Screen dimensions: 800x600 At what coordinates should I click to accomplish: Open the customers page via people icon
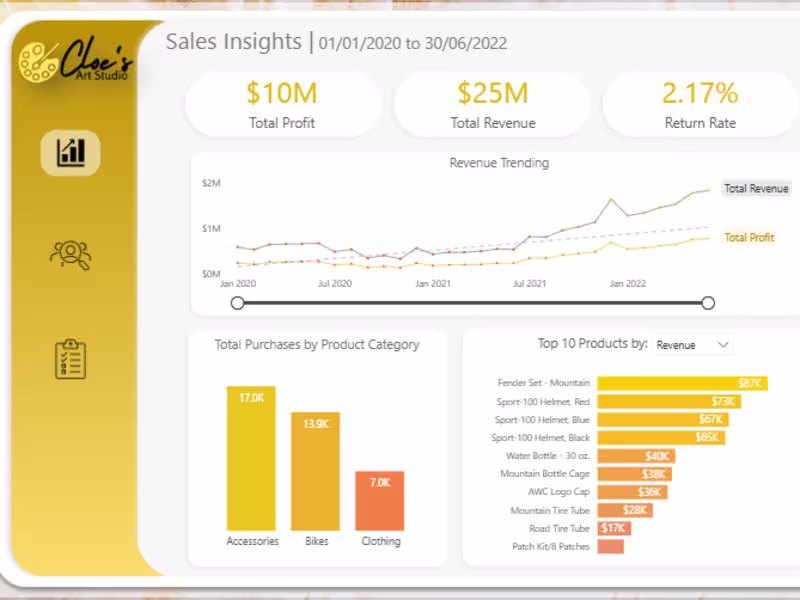(x=68, y=253)
